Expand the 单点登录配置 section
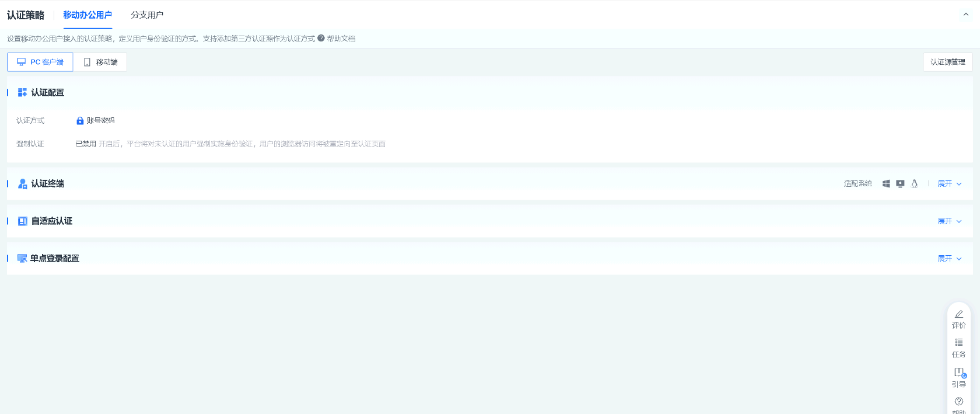 pyautogui.click(x=949, y=259)
